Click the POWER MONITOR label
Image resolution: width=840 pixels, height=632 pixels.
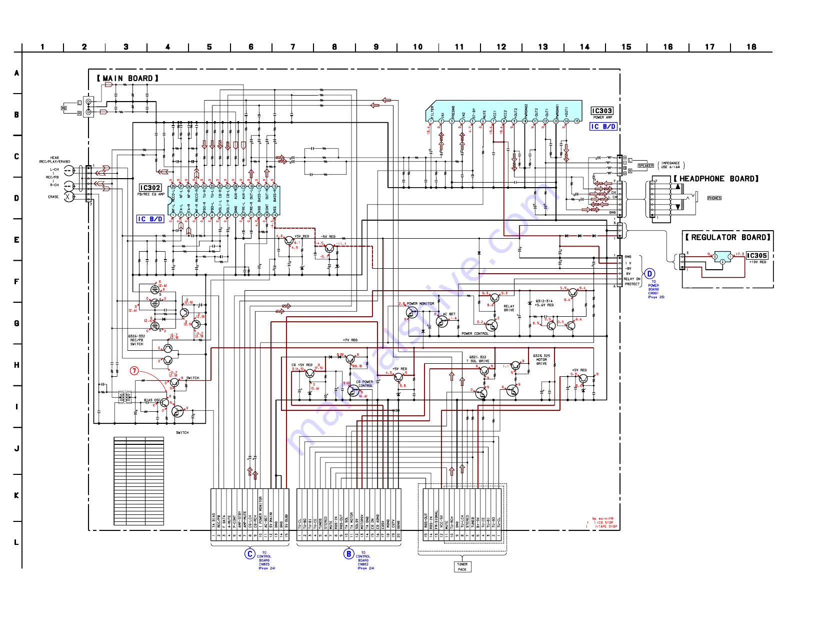(x=420, y=304)
